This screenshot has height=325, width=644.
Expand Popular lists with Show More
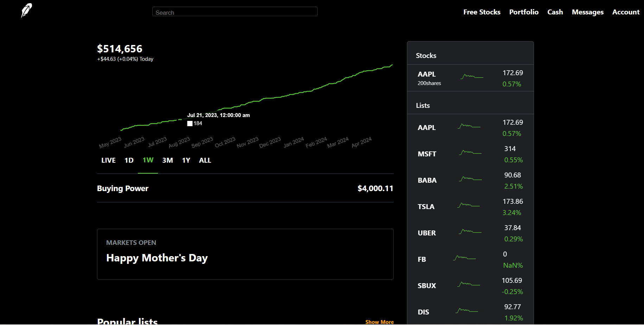(380, 322)
